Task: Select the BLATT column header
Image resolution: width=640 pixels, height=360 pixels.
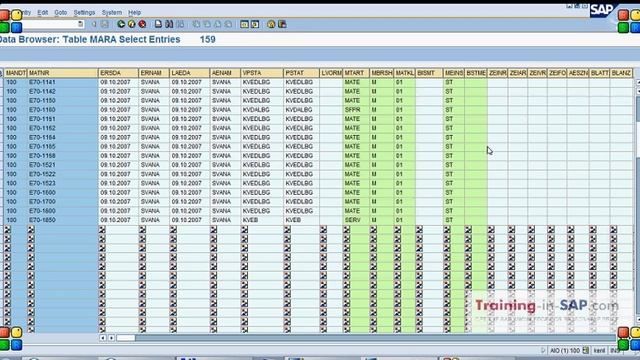Action: pyautogui.click(x=599, y=73)
